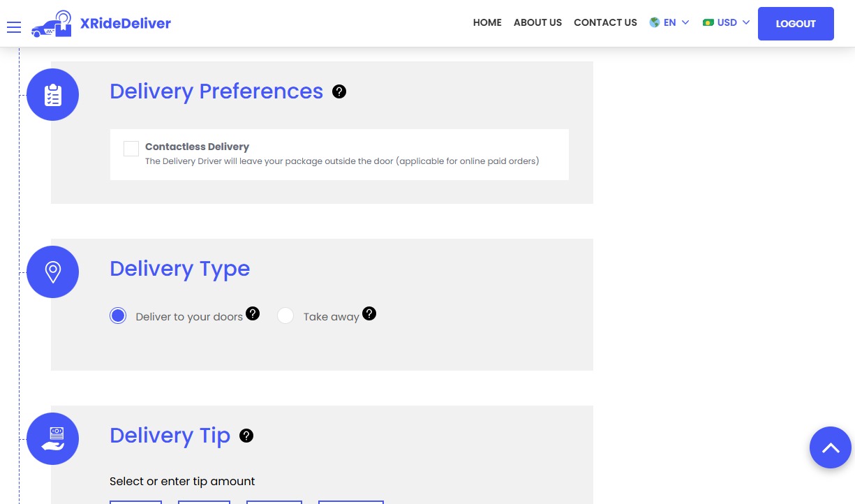
Task: Click the scroll-to-top chevron button
Action: [x=830, y=447]
